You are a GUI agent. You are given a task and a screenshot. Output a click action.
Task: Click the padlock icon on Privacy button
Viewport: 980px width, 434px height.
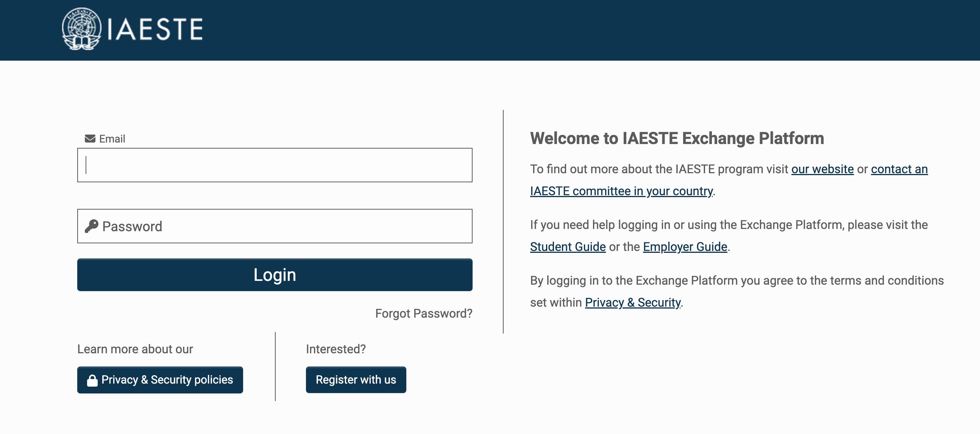click(92, 380)
